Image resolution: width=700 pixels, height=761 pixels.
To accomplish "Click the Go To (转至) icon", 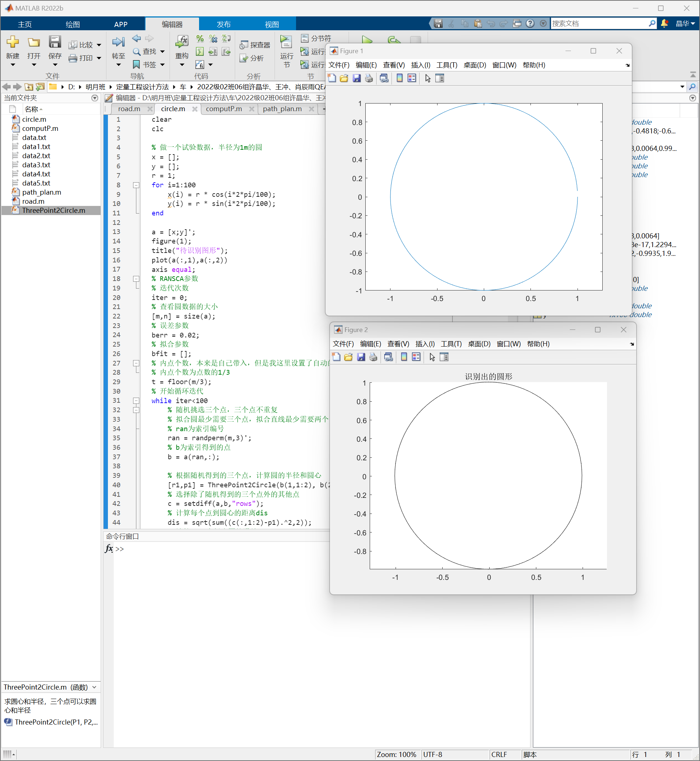I will pyautogui.click(x=118, y=42).
